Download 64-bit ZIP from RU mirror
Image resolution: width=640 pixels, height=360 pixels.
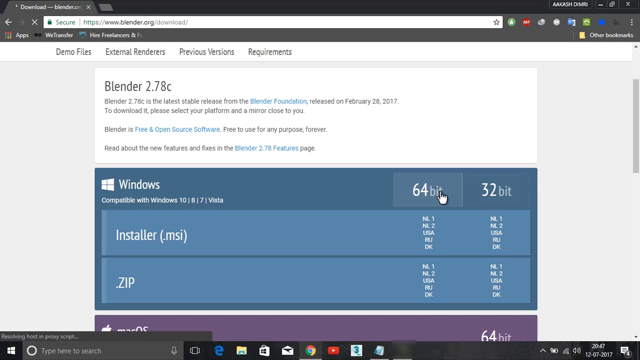pos(428,288)
